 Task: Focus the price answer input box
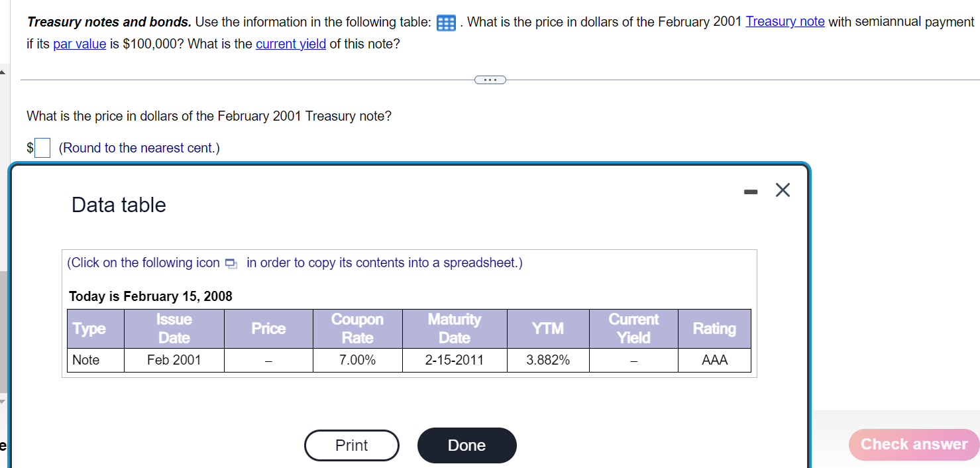click(42, 148)
